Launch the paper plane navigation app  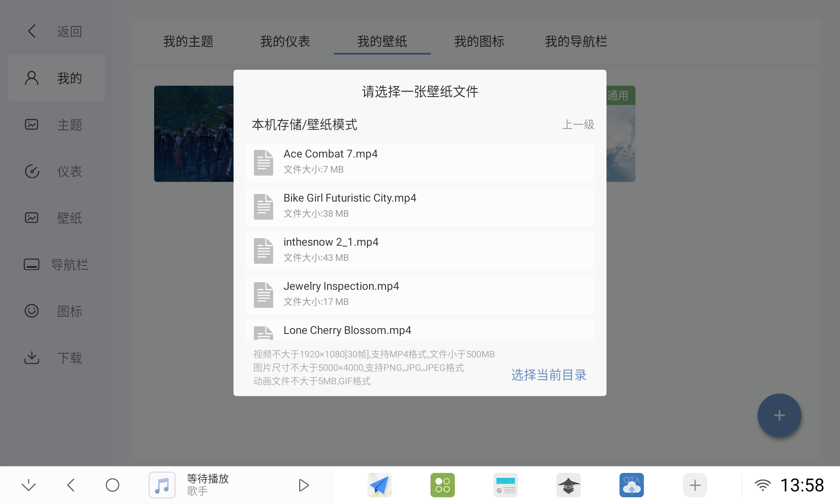pyautogui.click(x=379, y=485)
